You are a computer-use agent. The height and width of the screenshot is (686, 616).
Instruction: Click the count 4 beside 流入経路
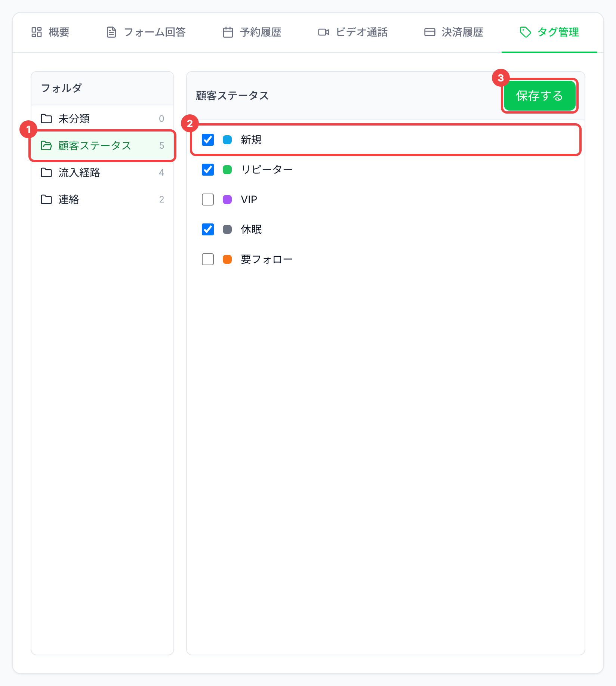tap(161, 172)
